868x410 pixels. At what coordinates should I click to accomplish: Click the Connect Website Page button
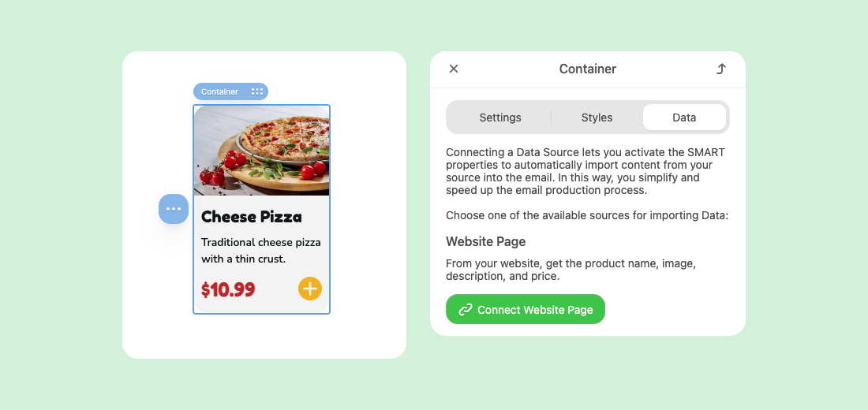[x=526, y=309]
